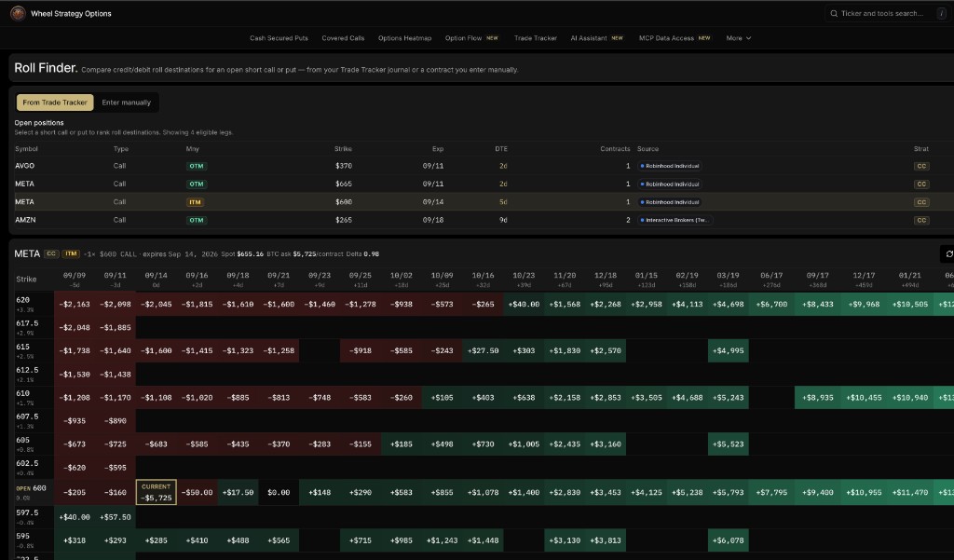Pick the +$57.50 roll at 597.5 strike
The height and width of the screenshot is (560, 954).
tap(115, 517)
